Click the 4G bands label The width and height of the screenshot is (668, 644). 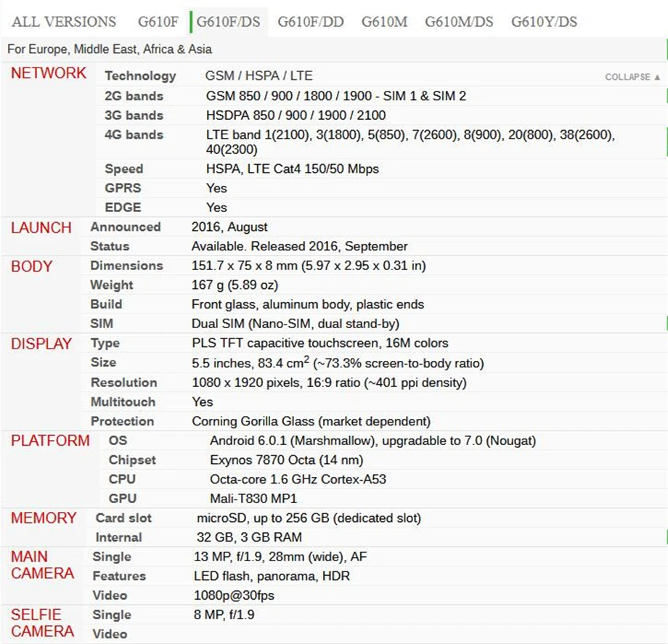coord(134,134)
